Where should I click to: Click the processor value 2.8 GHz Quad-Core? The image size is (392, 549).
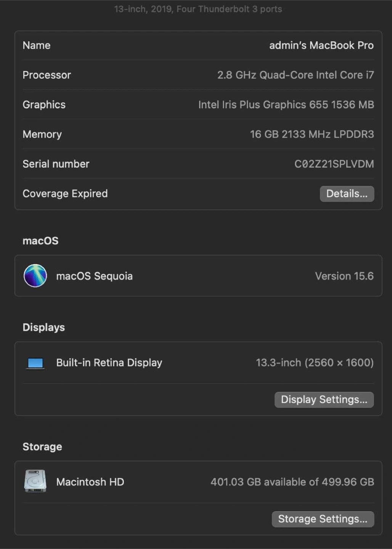[x=295, y=75]
